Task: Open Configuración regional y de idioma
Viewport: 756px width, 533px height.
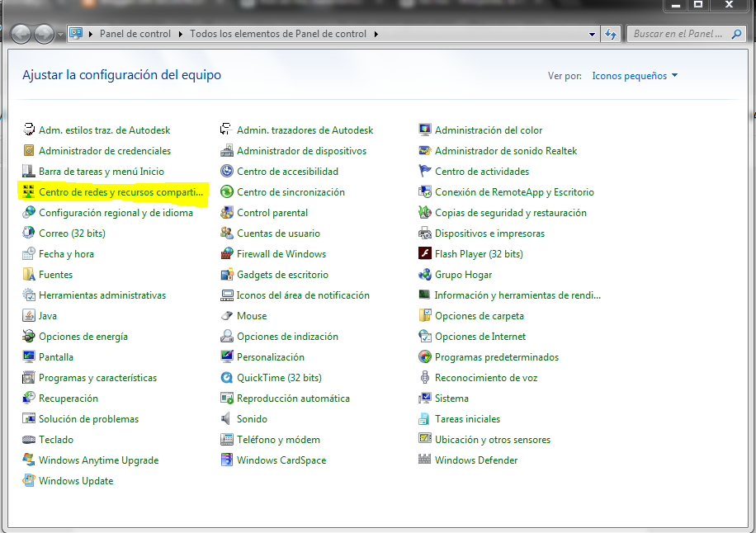Action: 116,213
